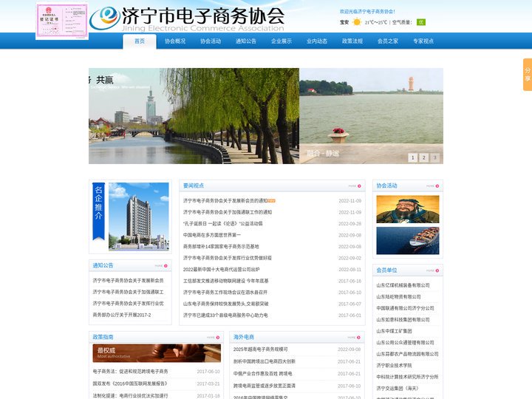Go to 协会活动 in navigation bar
Screen dimensions: 532x399
click(x=211, y=41)
